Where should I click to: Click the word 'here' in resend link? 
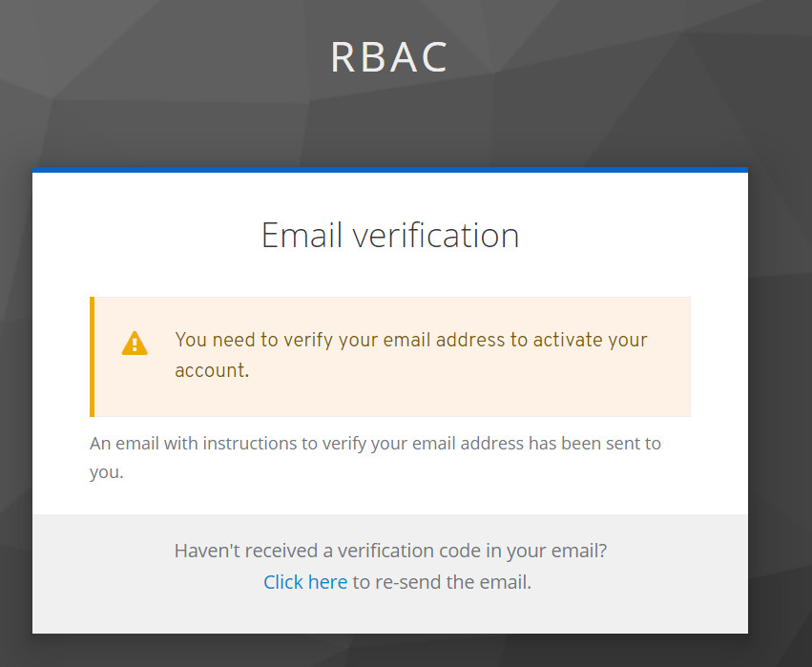coord(328,582)
